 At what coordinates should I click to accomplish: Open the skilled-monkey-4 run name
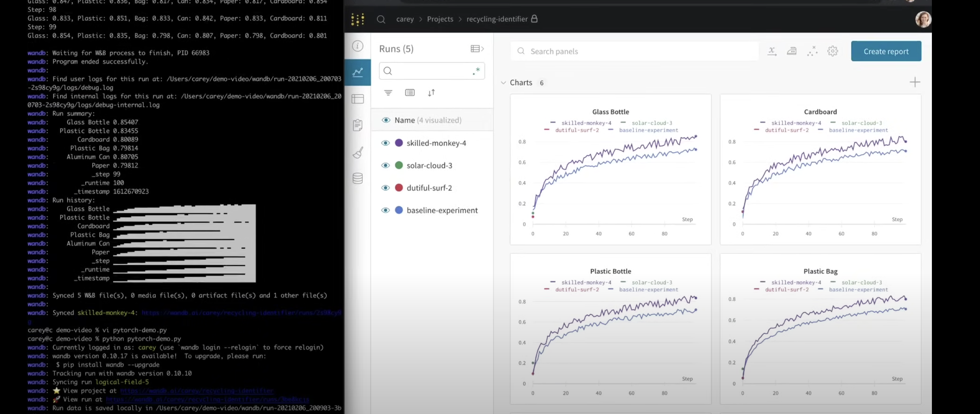coord(436,143)
